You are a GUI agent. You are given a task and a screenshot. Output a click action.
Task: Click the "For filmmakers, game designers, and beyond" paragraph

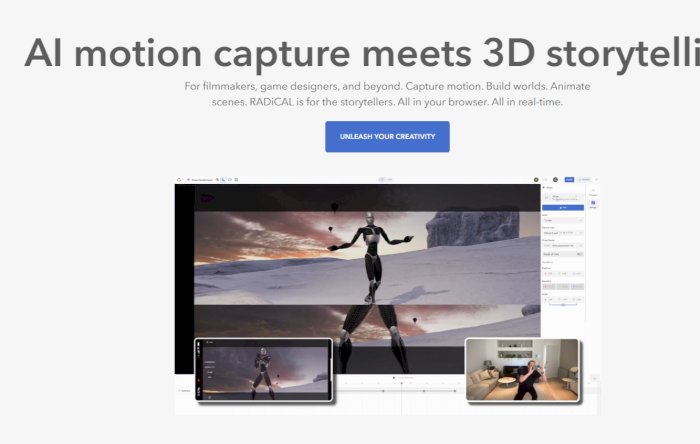387,94
